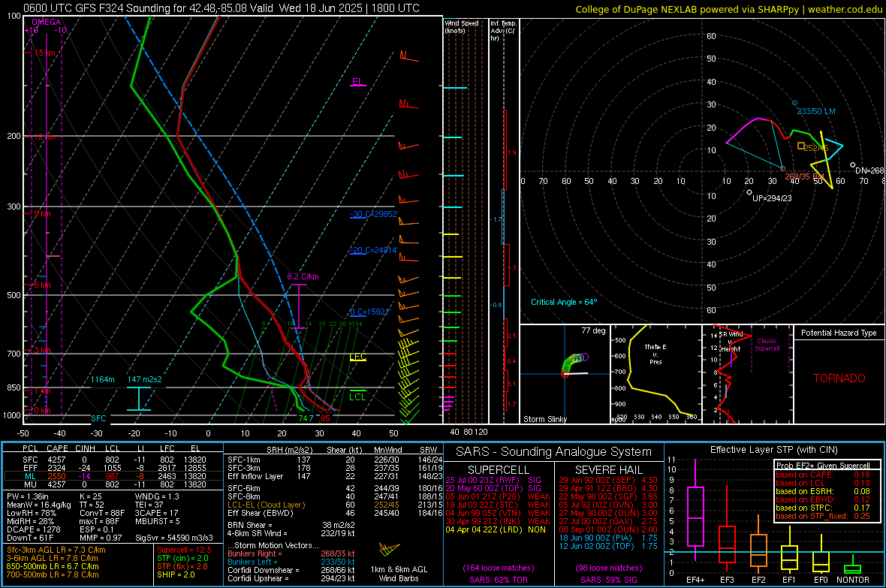Click the SigSvr = 54590 m3/s3 value
Viewport: 886px width, 588px height.
[x=174, y=538]
